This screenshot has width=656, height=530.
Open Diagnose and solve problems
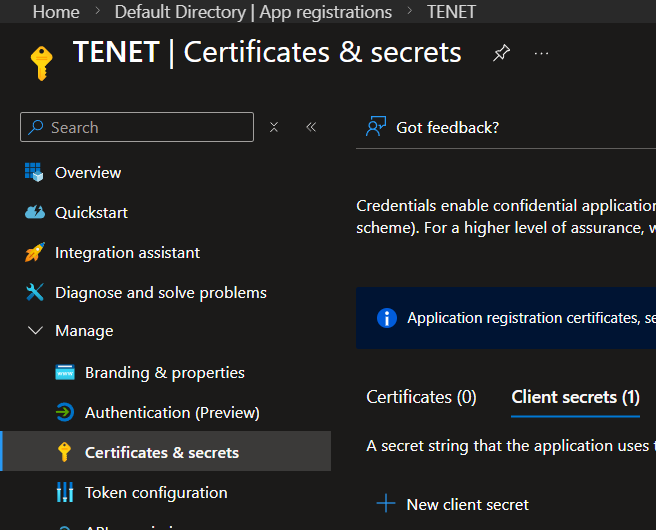point(161,293)
